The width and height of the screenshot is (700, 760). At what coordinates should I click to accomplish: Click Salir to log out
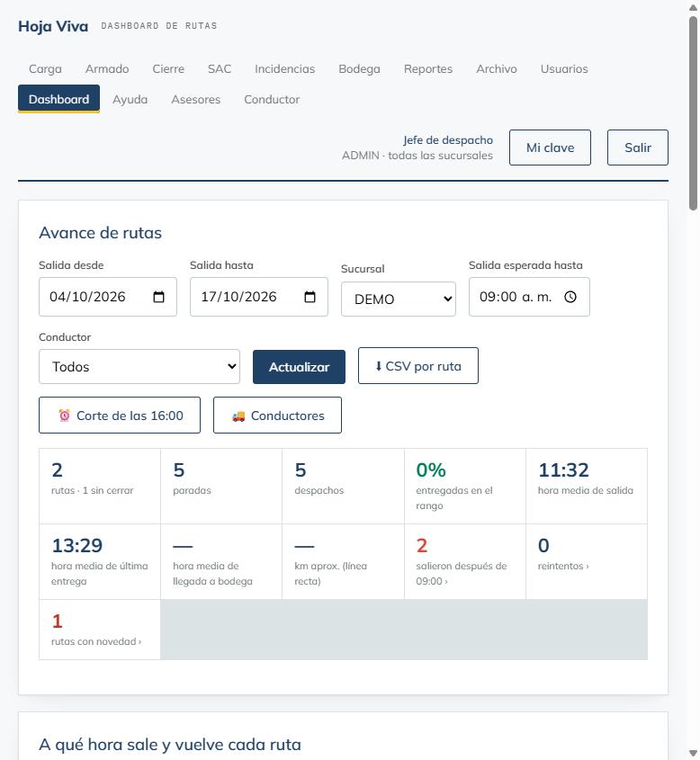point(637,148)
